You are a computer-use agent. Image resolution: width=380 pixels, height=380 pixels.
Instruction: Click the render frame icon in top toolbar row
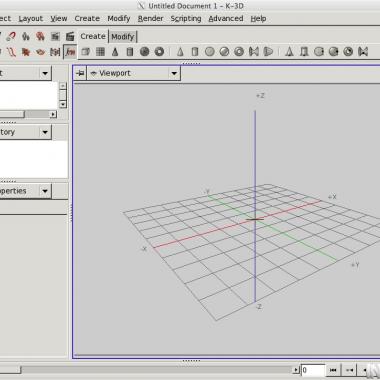click(55, 36)
